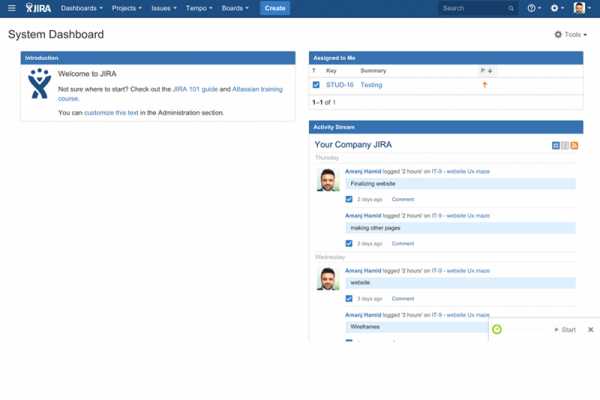Open the Tempo menu

[x=199, y=8]
